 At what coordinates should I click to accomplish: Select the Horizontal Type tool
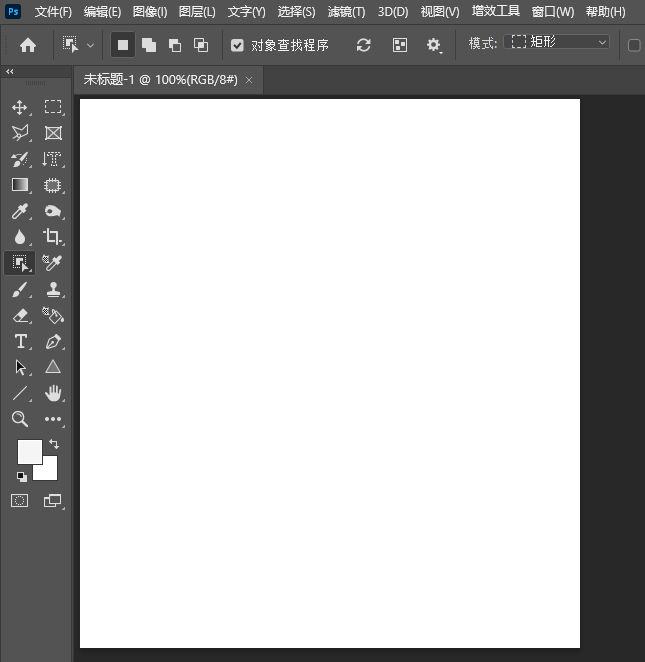[20, 341]
